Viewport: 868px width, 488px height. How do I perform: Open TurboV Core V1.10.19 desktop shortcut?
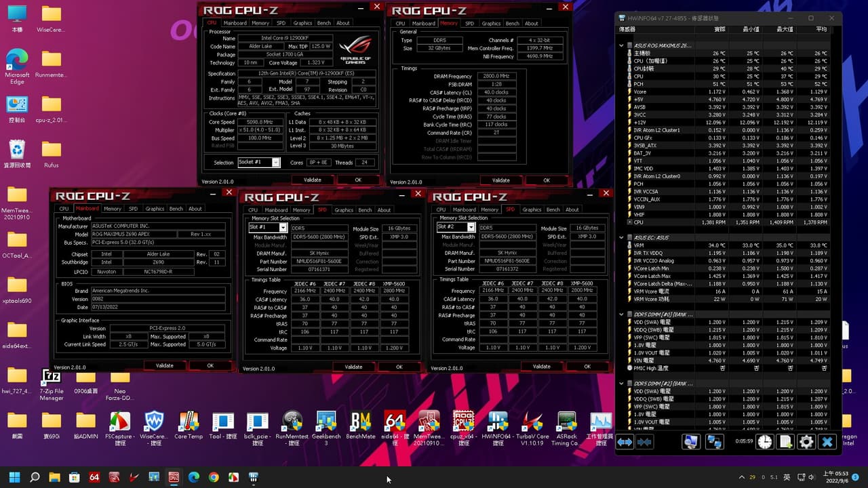[532, 427]
